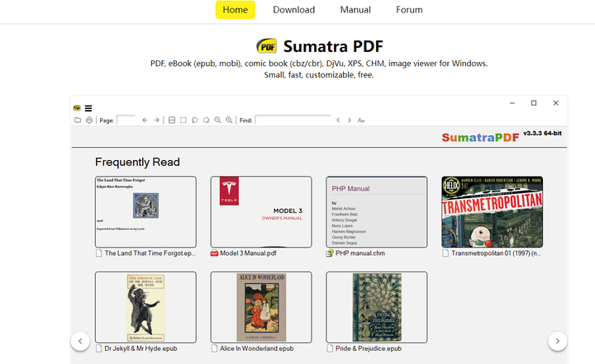Image resolution: width=595 pixels, height=364 pixels.
Task: Click the Frequently Read heading
Action: coord(137,163)
